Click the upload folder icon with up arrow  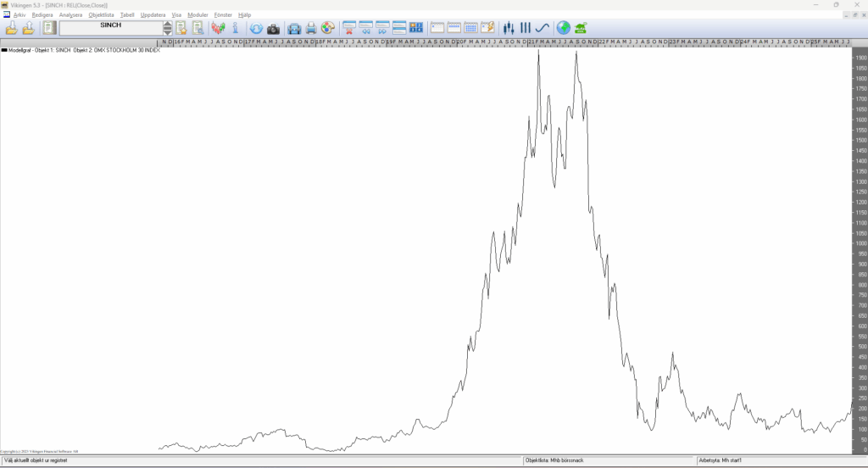[28, 28]
